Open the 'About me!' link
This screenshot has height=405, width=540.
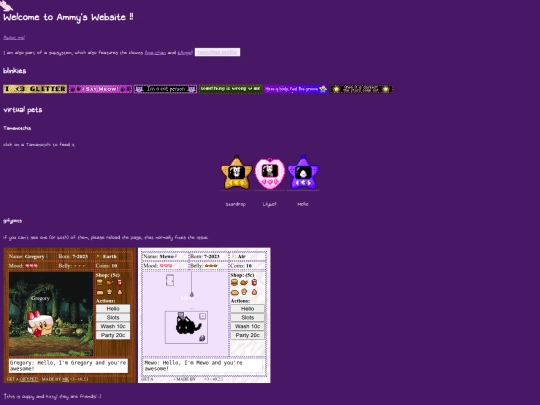(14, 38)
